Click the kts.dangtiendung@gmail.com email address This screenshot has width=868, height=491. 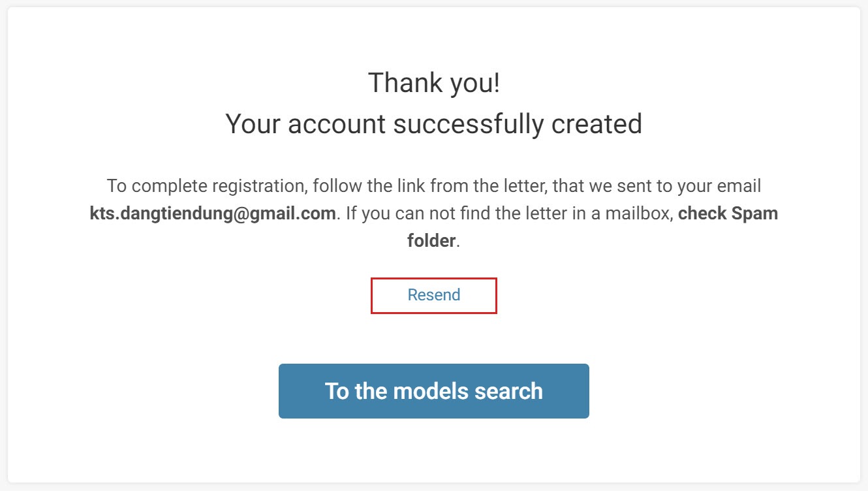[213, 214]
